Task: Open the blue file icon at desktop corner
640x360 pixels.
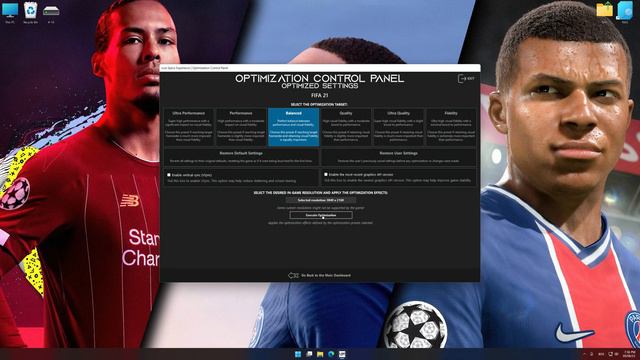Action: click(624, 10)
